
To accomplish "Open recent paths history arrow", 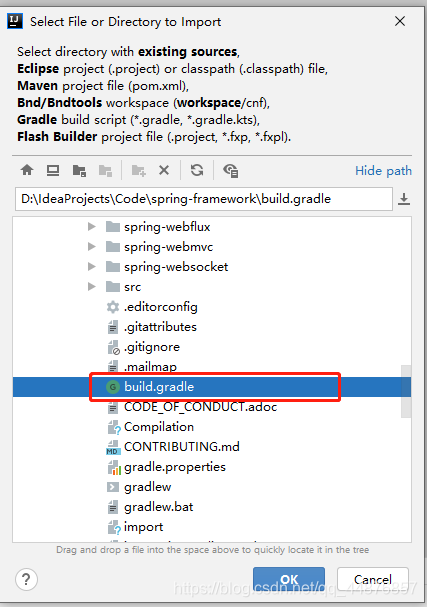I will tap(404, 199).
